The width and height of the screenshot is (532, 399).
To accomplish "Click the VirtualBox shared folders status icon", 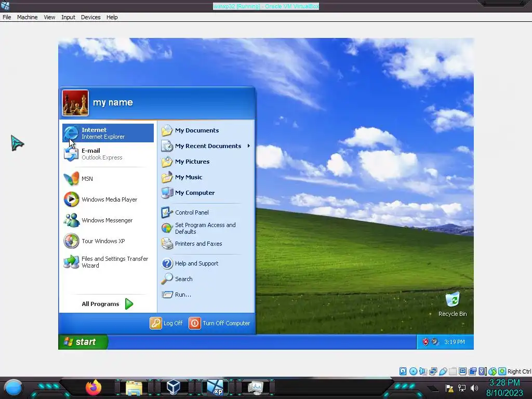I will coord(453,371).
